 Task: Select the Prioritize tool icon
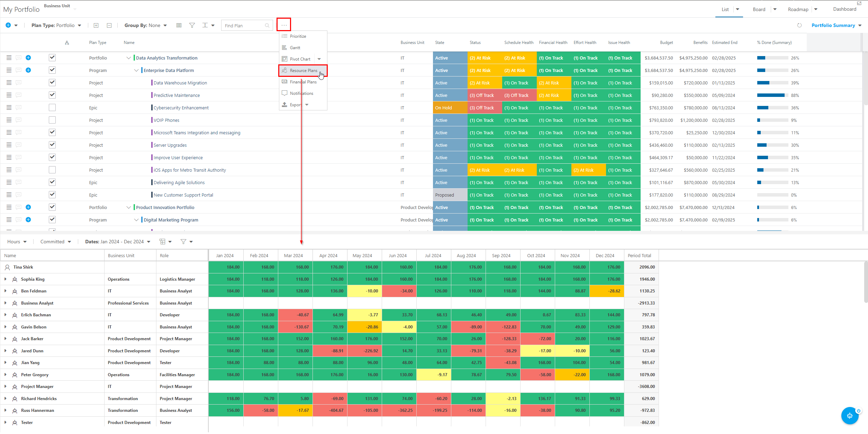click(x=284, y=36)
